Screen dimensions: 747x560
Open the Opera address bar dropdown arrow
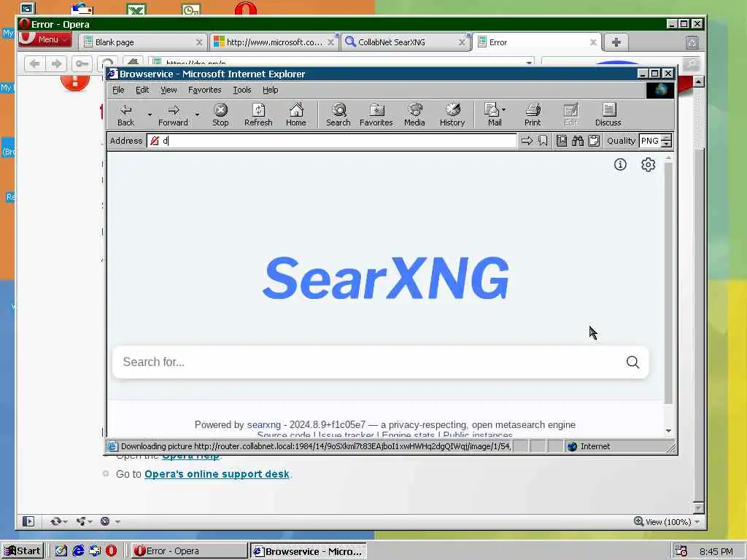pos(529,63)
